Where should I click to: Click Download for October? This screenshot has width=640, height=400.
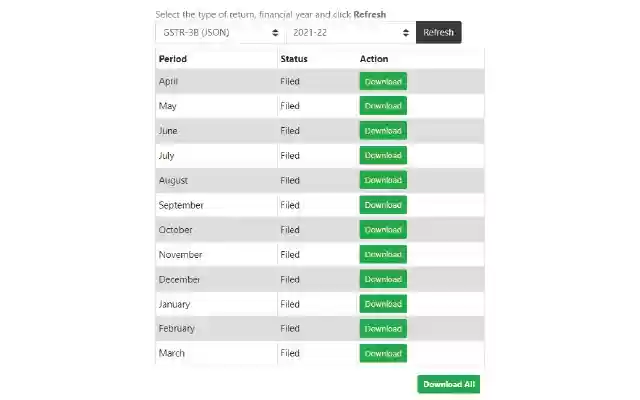383,230
